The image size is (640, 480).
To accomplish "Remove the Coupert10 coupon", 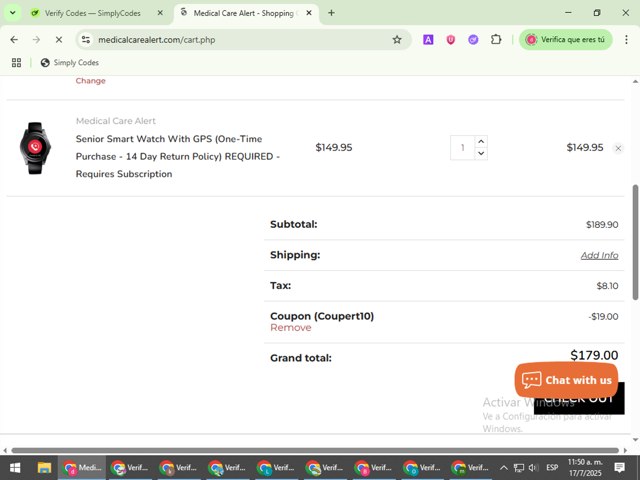I will 291,327.
